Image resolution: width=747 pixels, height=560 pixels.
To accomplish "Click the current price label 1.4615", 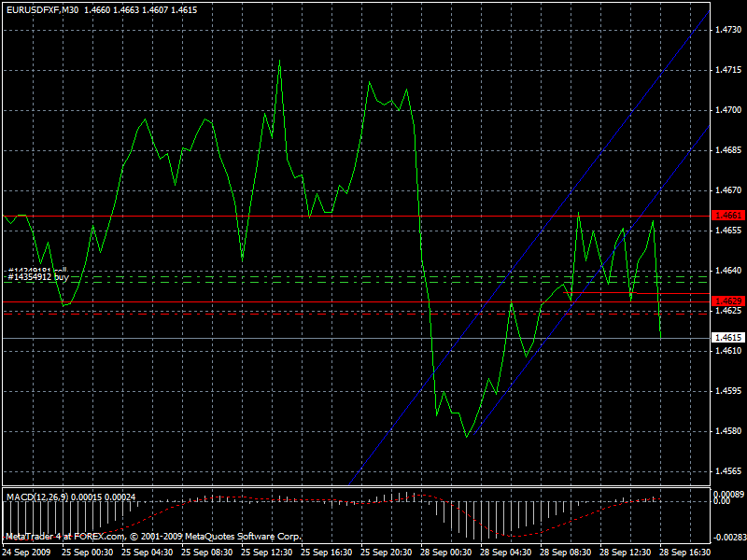I will coord(727,338).
